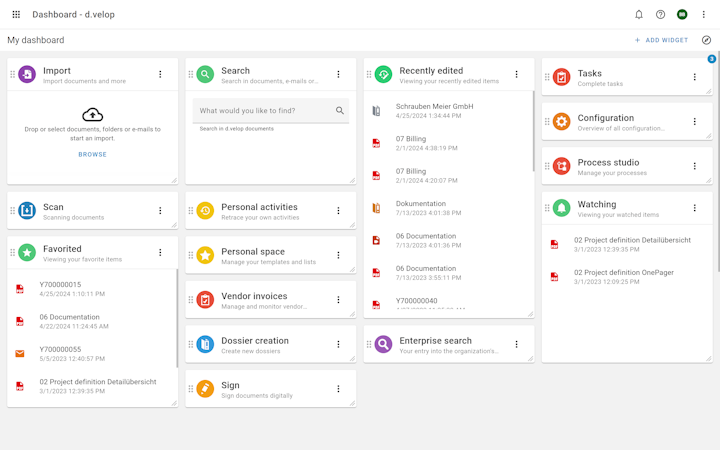Open the Vendor invoices options menu
This screenshot has height=450, width=720.
[338, 299]
